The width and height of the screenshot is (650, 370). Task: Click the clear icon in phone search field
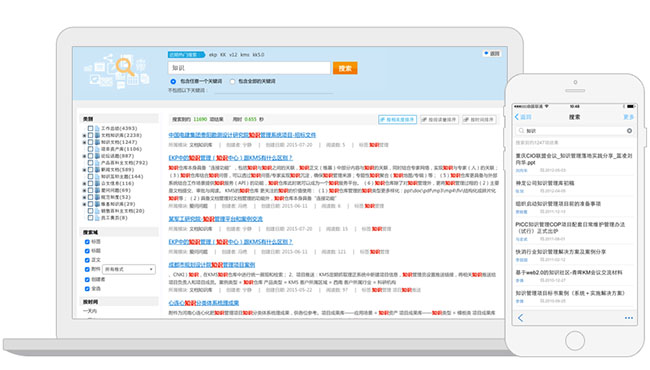pyautogui.click(x=629, y=131)
